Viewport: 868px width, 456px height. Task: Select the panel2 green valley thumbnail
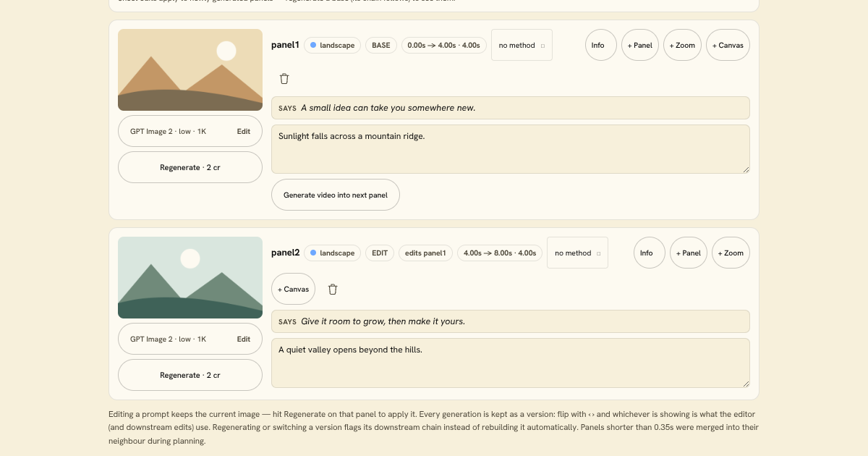pos(190,277)
